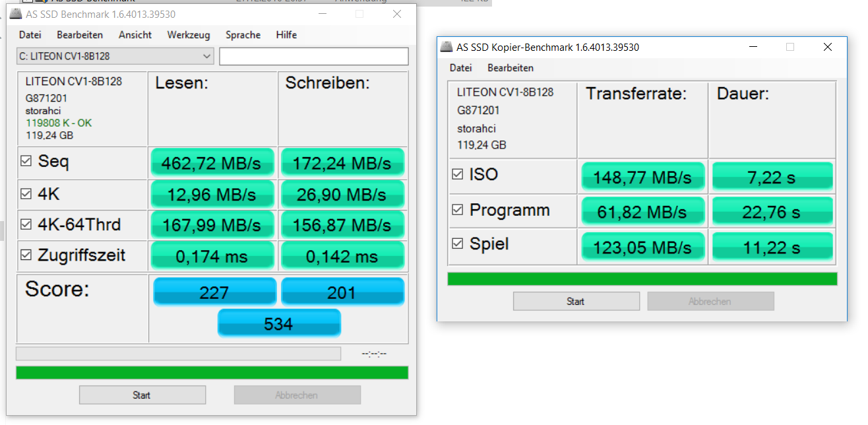868x425 pixels.
Task: Toggle the 4K-64Thrd checkbox
Action: click(x=26, y=225)
